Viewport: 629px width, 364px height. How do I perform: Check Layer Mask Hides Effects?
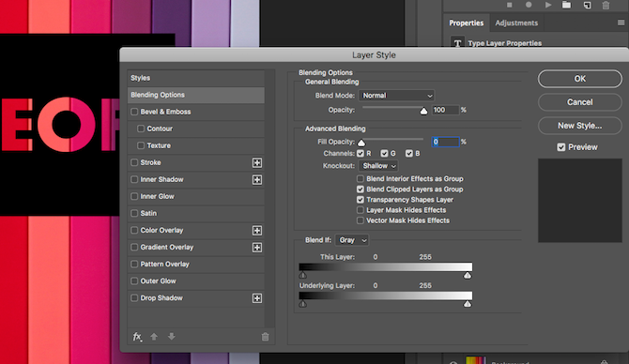(361, 210)
